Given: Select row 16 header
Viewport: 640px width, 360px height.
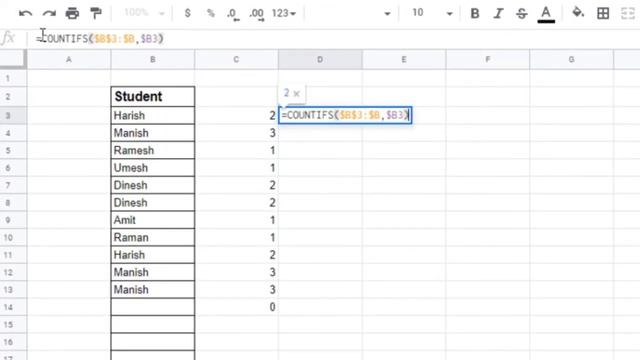Looking at the screenshot, I should 13,342.
